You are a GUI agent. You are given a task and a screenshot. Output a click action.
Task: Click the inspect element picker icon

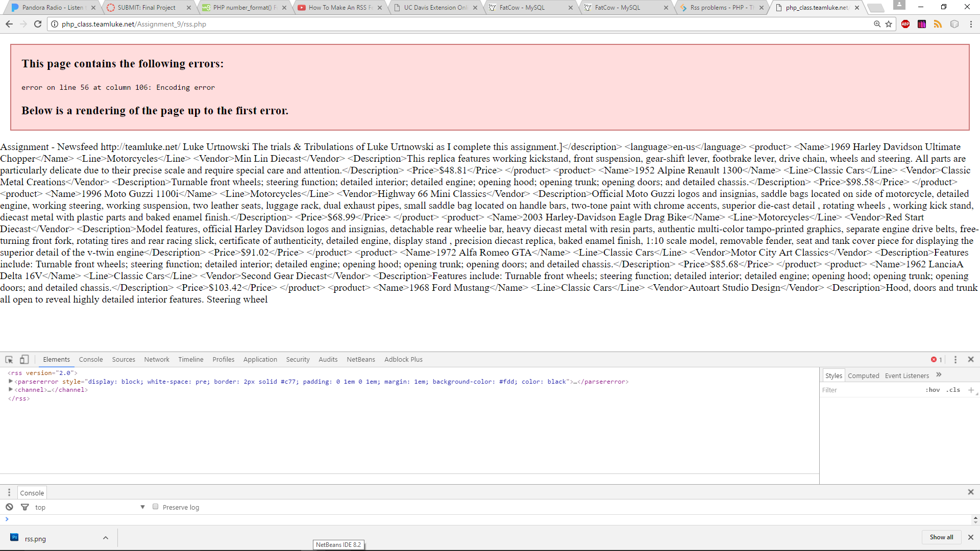point(9,360)
